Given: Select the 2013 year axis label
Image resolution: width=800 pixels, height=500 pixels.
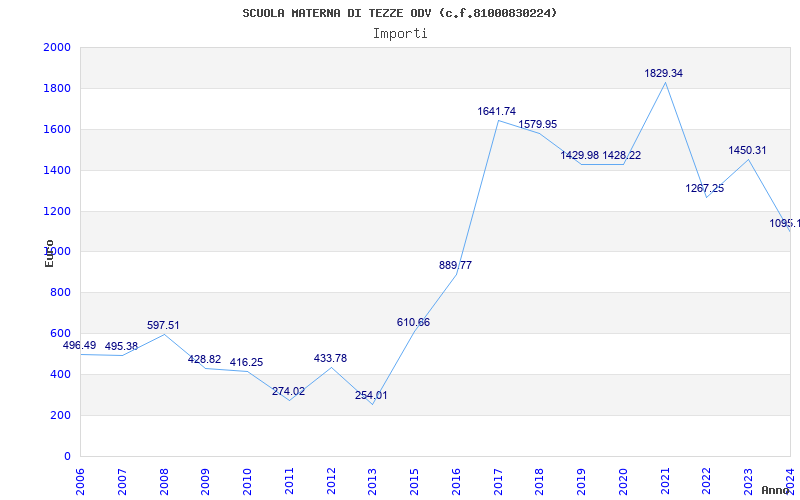Looking at the screenshot, I should 372,478.
